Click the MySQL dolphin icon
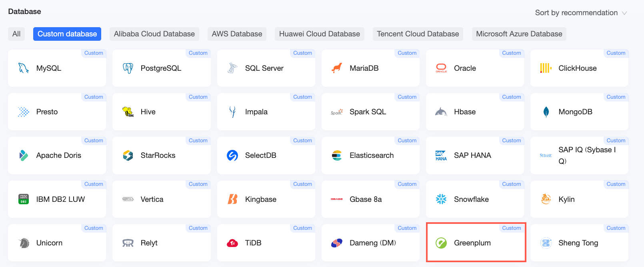 click(24, 68)
